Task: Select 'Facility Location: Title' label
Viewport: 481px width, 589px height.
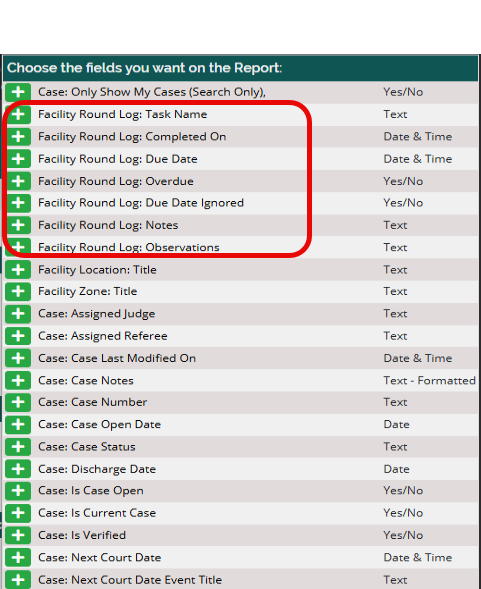Action: pos(97,270)
